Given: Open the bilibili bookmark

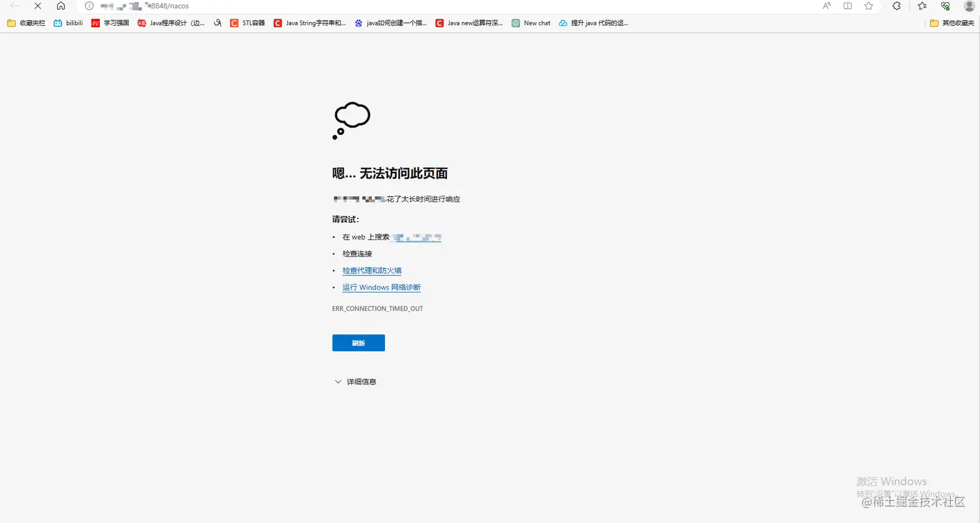Looking at the screenshot, I should (x=68, y=23).
